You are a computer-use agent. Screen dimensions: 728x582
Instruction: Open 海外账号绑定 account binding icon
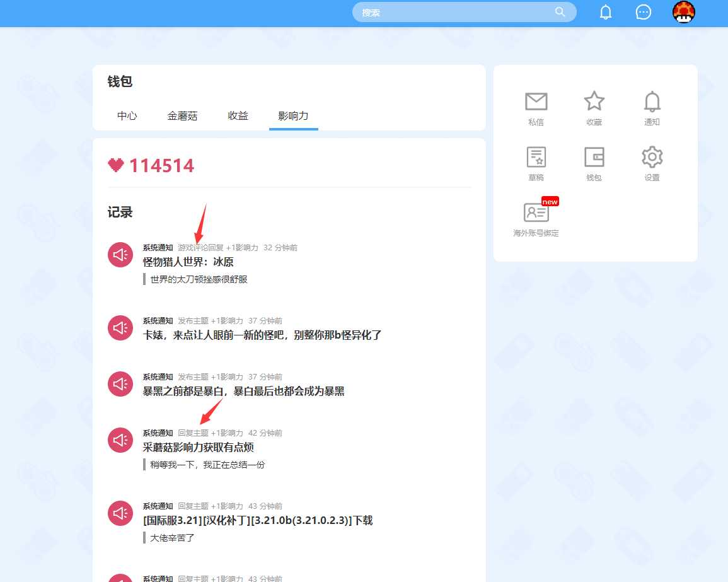536,213
